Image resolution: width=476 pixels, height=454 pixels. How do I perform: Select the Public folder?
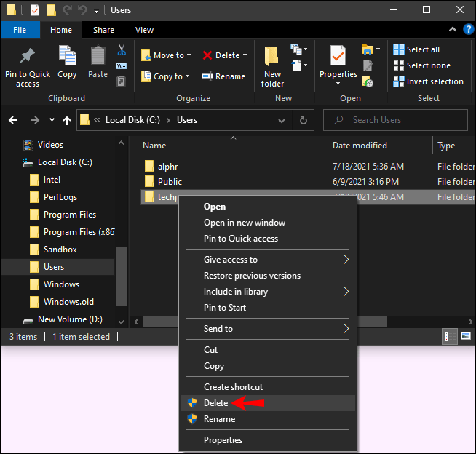tap(308, 181)
